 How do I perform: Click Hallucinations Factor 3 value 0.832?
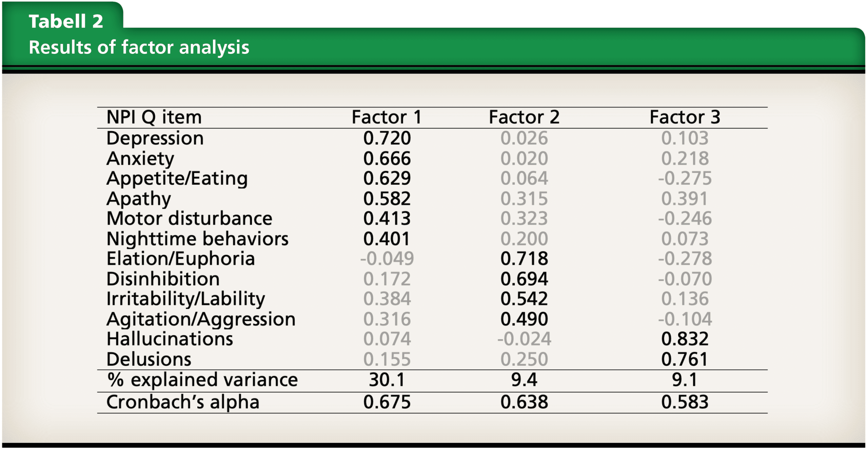click(685, 339)
